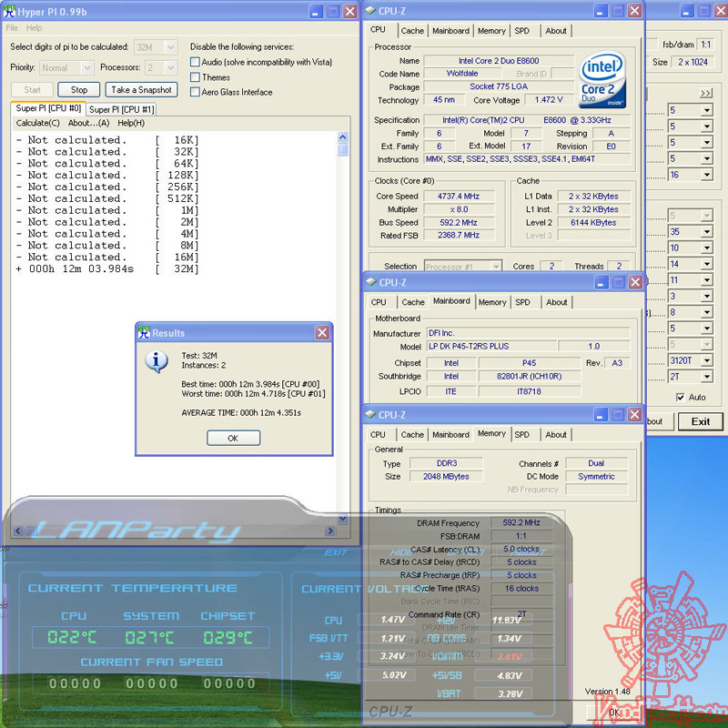Open the digits of pi dropdown (32M)

tap(170, 47)
